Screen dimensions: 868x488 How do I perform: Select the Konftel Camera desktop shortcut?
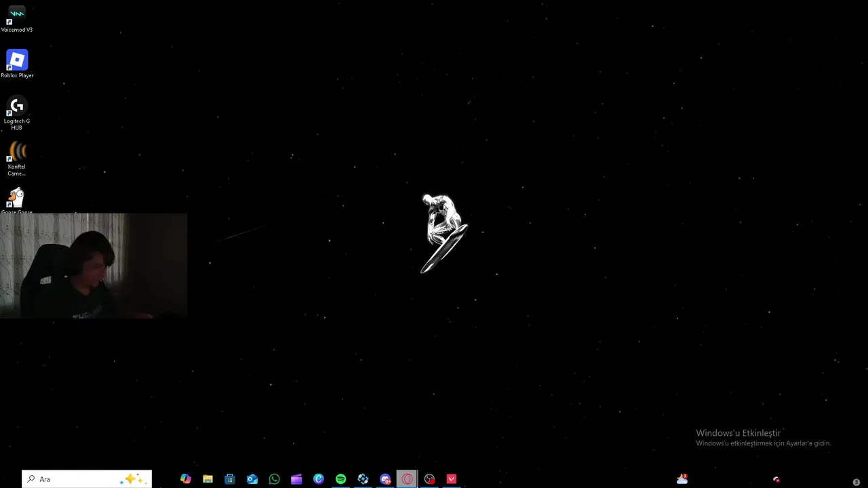[x=17, y=159]
